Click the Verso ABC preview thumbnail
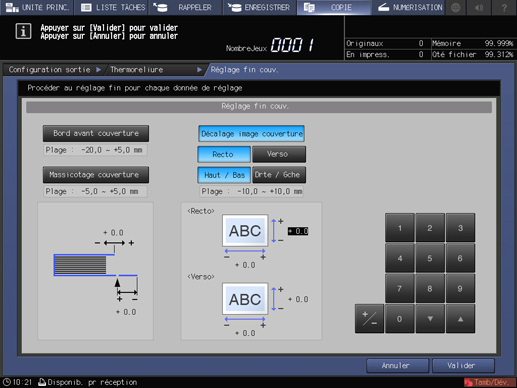This screenshot has height=388, width=517. [x=245, y=299]
